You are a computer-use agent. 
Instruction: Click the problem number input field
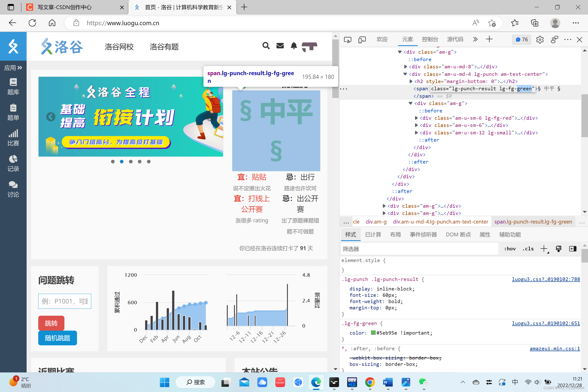(x=64, y=301)
